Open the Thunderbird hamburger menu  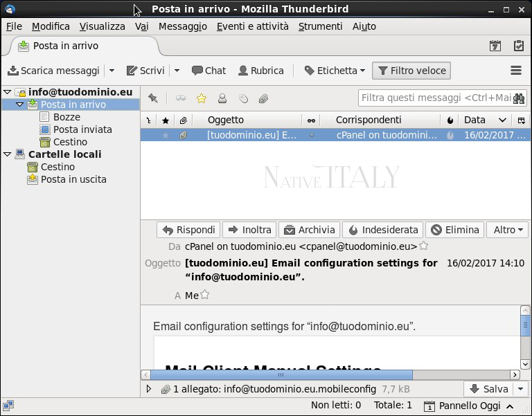(516, 70)
